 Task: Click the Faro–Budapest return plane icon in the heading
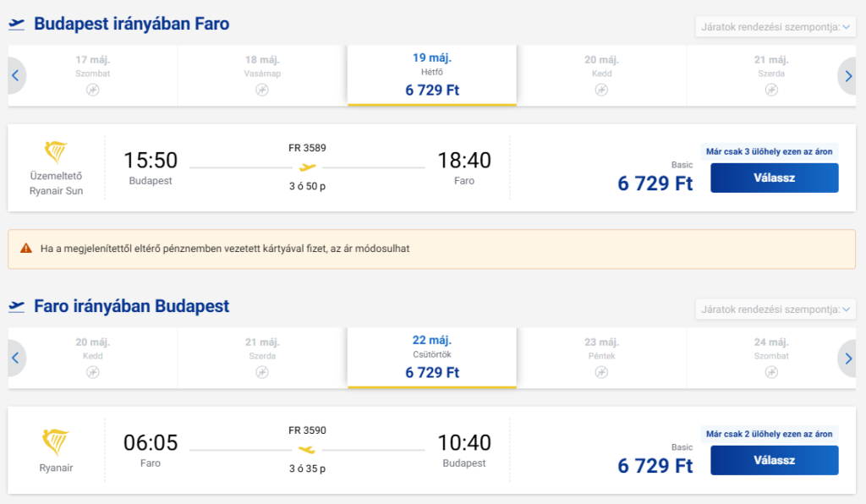pos(17,306)
